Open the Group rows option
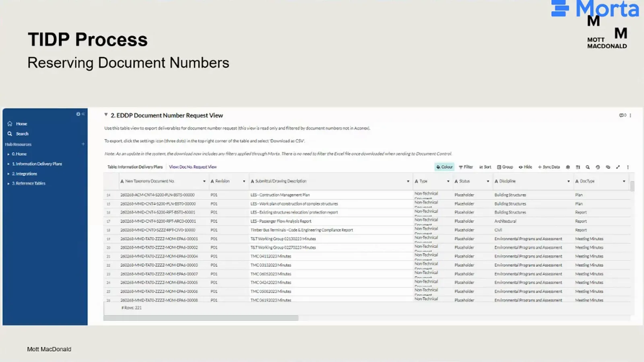644x362 pixels. pos(505,167)
